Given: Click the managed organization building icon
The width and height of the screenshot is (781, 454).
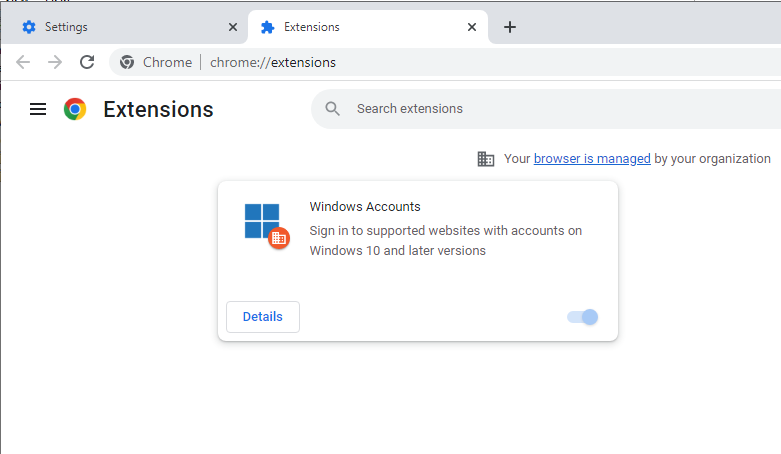Looking at the screenshot, I should [x=486, y=159].
